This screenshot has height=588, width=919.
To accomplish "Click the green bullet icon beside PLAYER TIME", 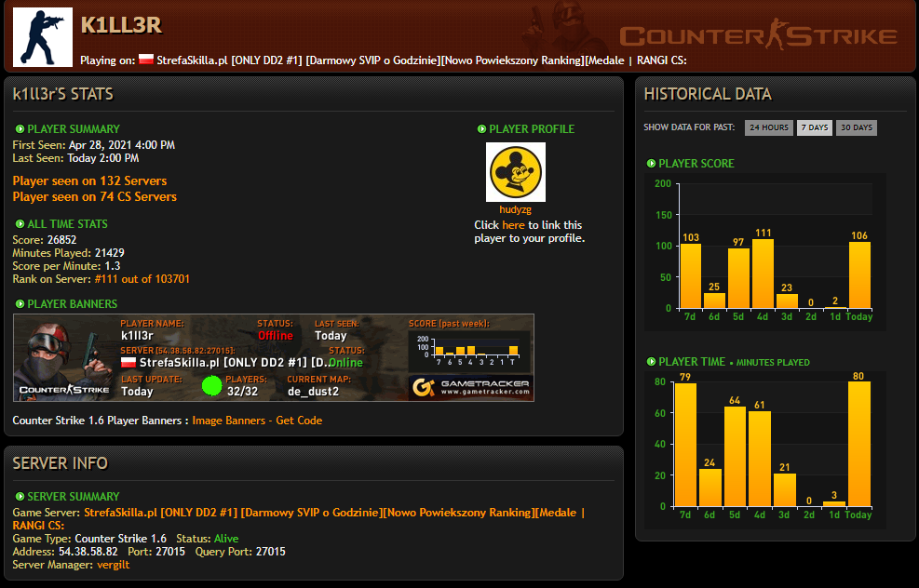I will [651, 362].
